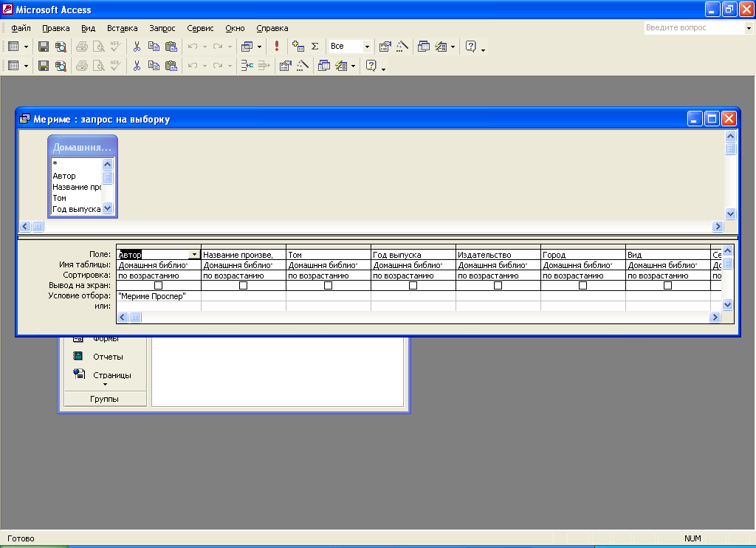Click по возрастанию sort cell under Город
756x548 pixels.
583,275
